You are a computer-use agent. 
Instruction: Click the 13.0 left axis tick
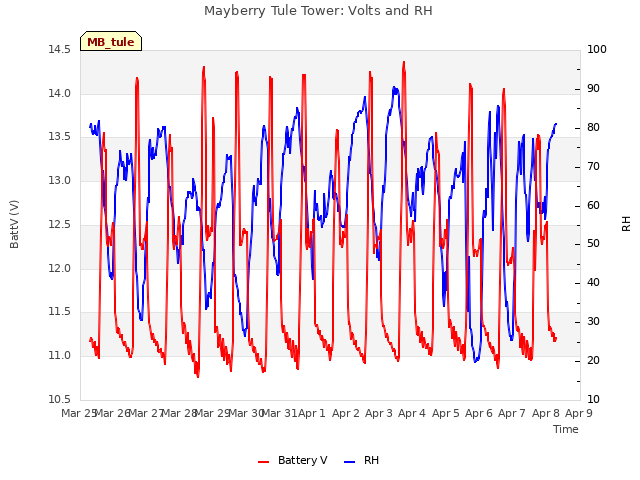[x=60, y=180]
